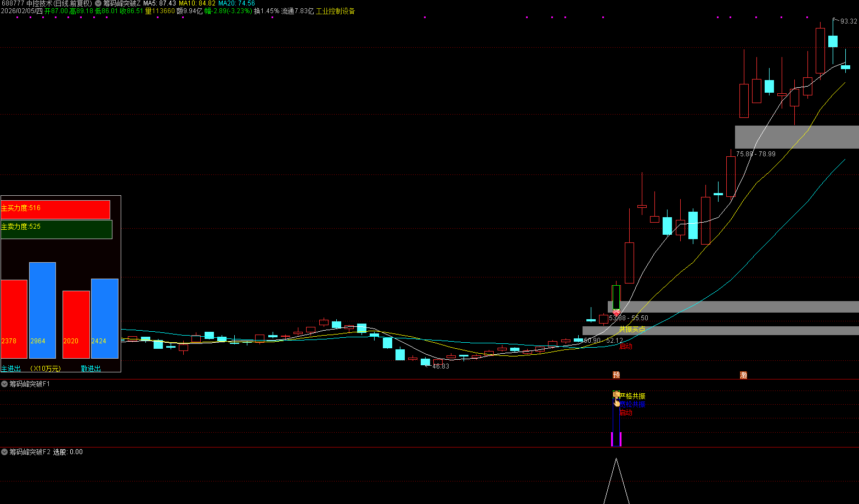Click the 选股: 0.00 value in F2
The width and height of the screenshot is (859, 504).
pyautogui.click(x=68, y=452)
